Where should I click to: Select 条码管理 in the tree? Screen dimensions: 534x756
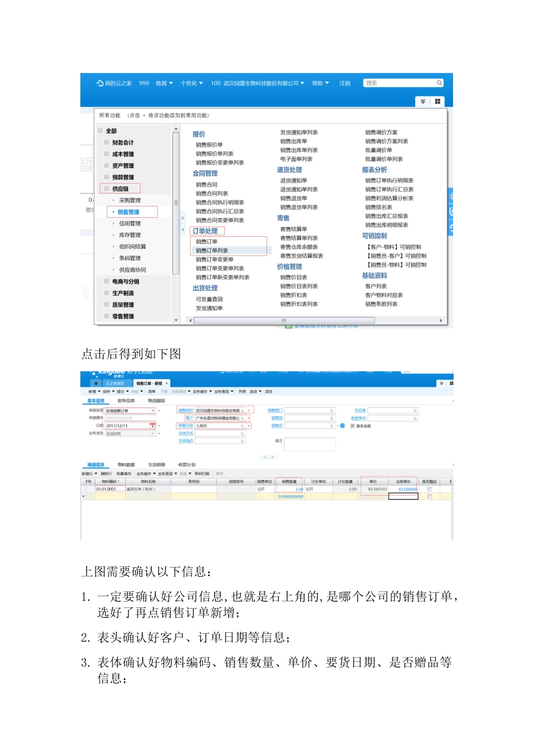[x=130, y=258]
